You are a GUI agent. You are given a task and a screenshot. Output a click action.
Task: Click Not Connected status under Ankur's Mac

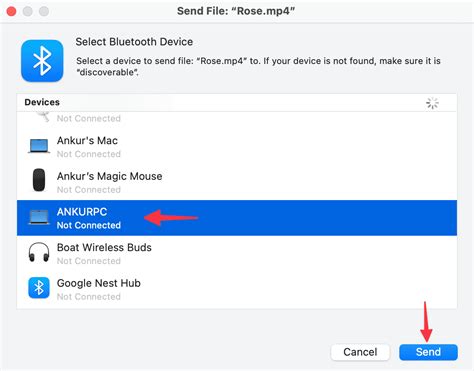pos(89,154)
